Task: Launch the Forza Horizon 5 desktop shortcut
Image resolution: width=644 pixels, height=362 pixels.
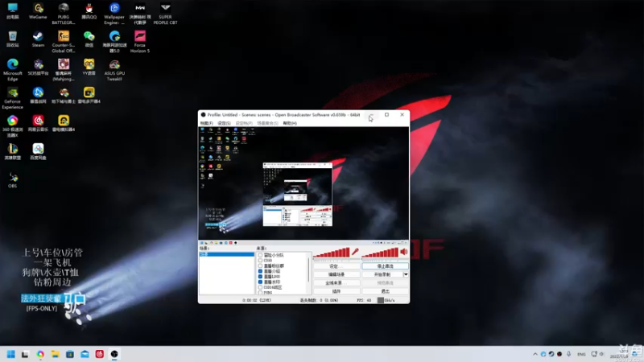Action: pos(139,42)
